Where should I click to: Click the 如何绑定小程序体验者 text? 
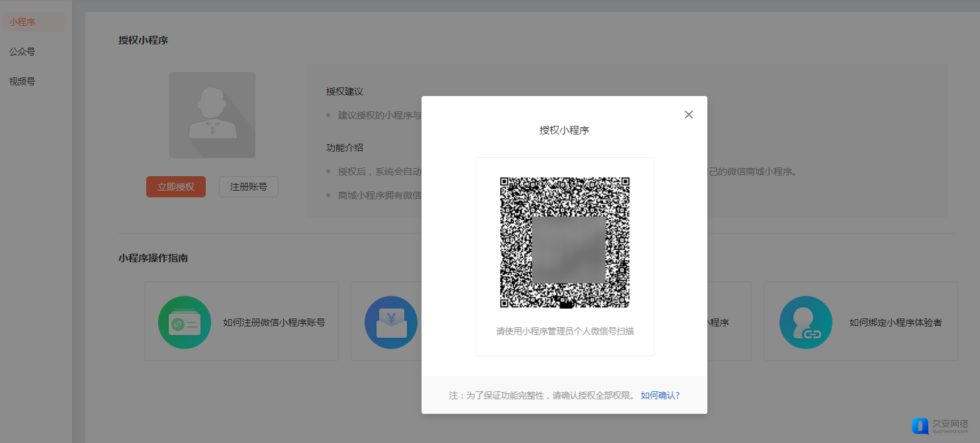pos(895,322)
